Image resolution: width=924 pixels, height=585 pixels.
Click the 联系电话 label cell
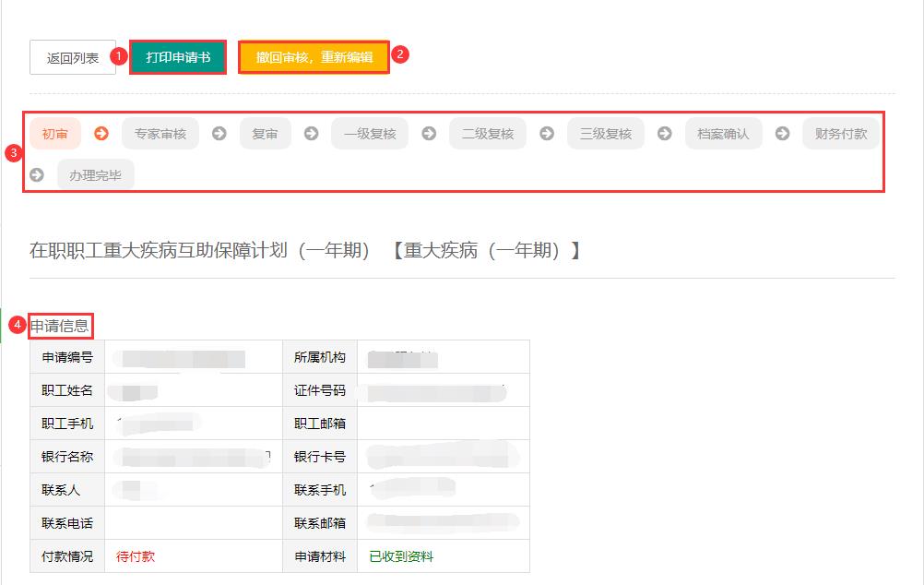(x=67, y=522)
